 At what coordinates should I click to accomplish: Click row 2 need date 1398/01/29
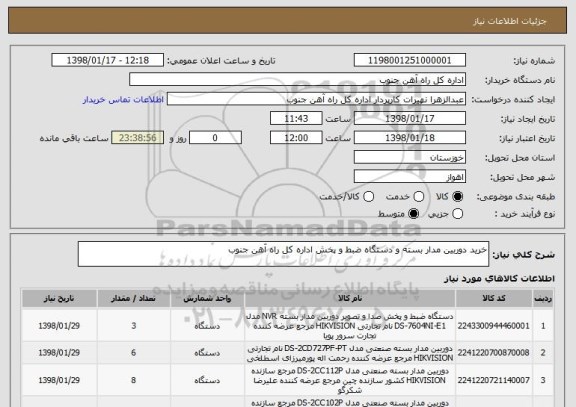59,353
